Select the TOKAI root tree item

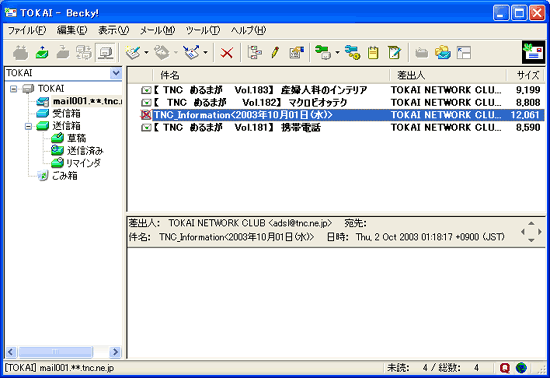51,89
